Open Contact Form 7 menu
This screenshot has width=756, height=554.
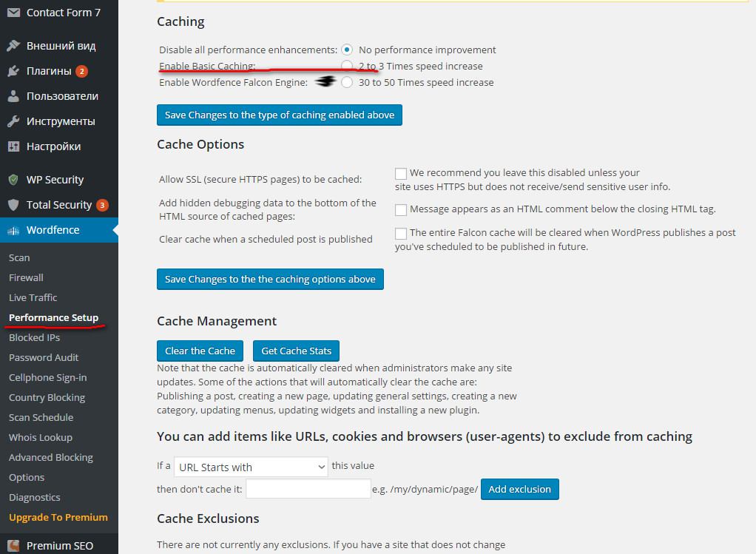tap(59, 13)
